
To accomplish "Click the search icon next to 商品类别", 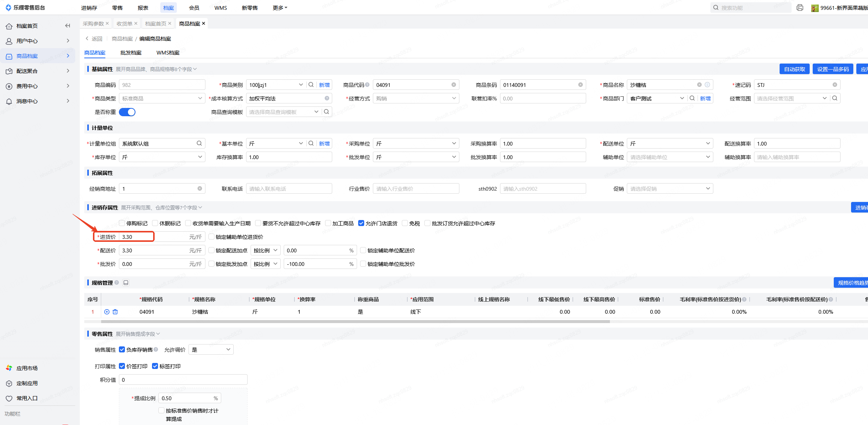I will [311, 85].
